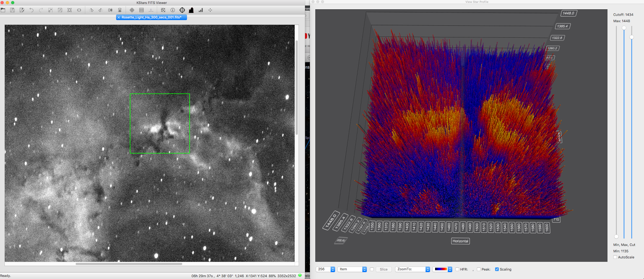
Task: Open the statistics bar chart icon
Action: point(200,10)
